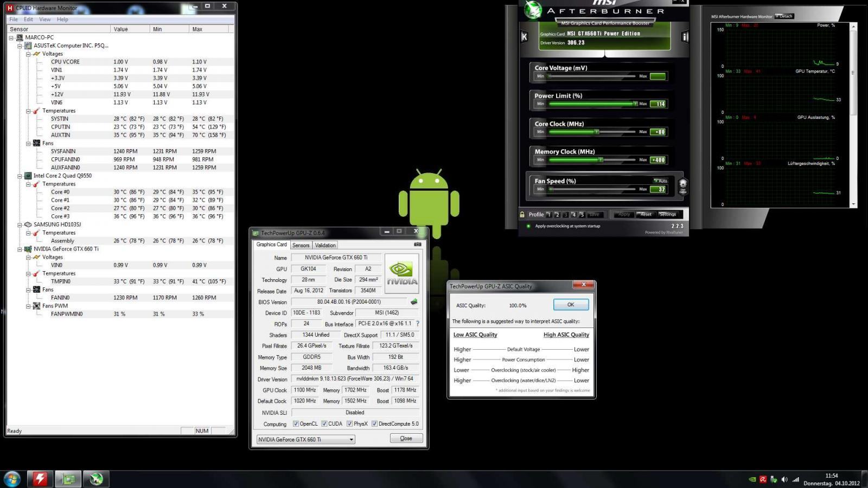Click the Core Clock slider handle

(597, 132)
